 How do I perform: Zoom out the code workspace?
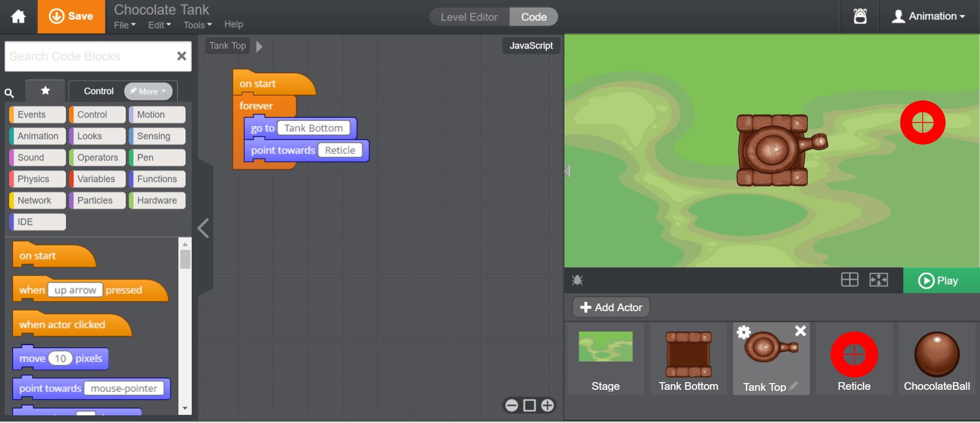tap(512, 405)
